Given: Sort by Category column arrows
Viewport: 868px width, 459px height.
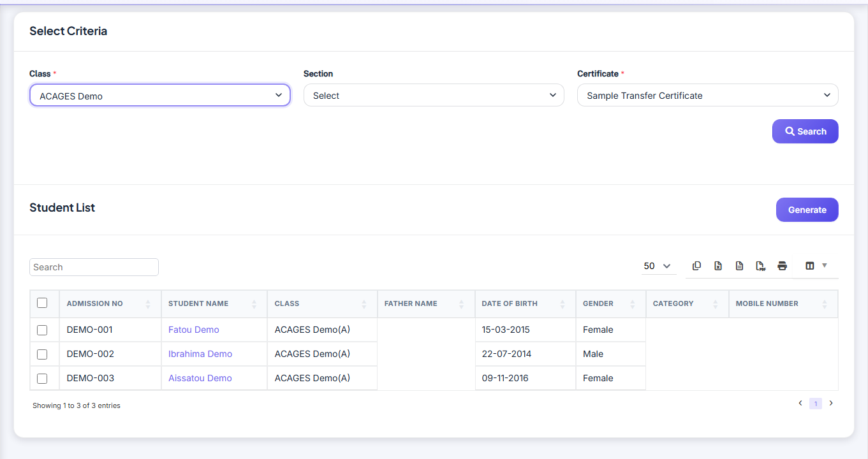Looking at the screenshot, I should [716, 304].
